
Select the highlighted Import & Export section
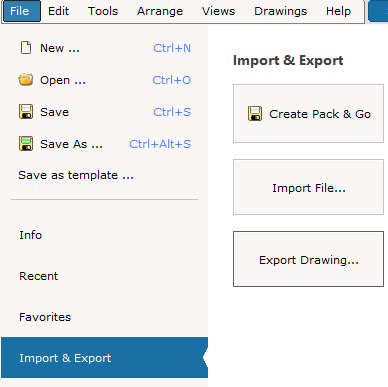(104, 358)
